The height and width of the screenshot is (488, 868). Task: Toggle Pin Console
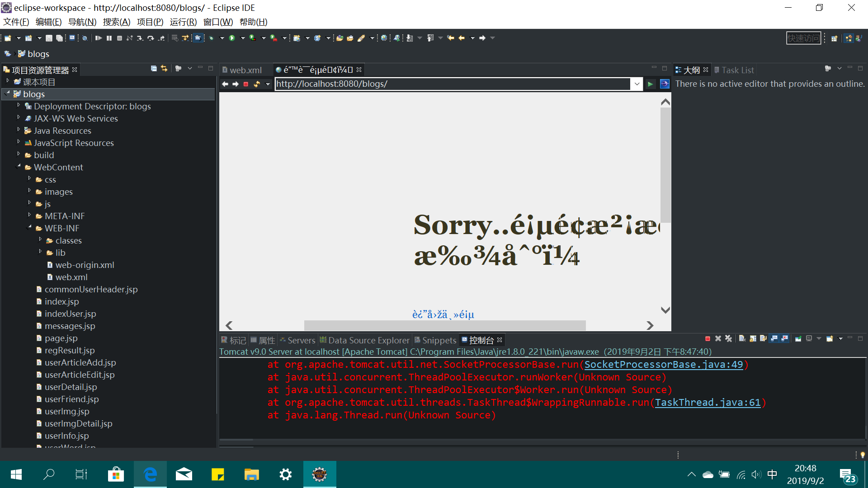pos(798,338)
